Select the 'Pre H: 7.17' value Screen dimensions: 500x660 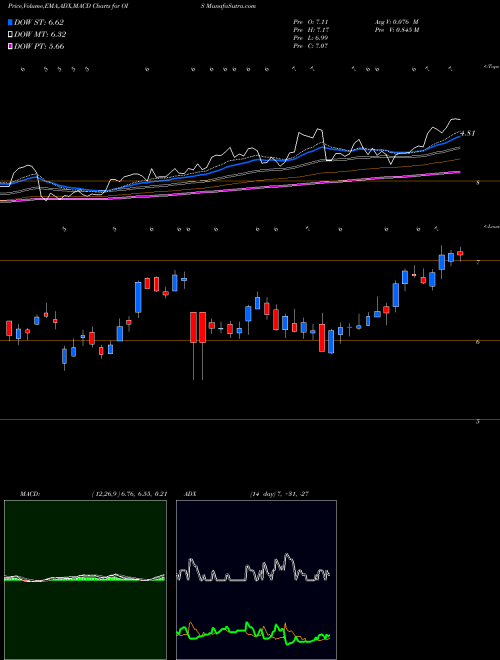click(311, 30)
